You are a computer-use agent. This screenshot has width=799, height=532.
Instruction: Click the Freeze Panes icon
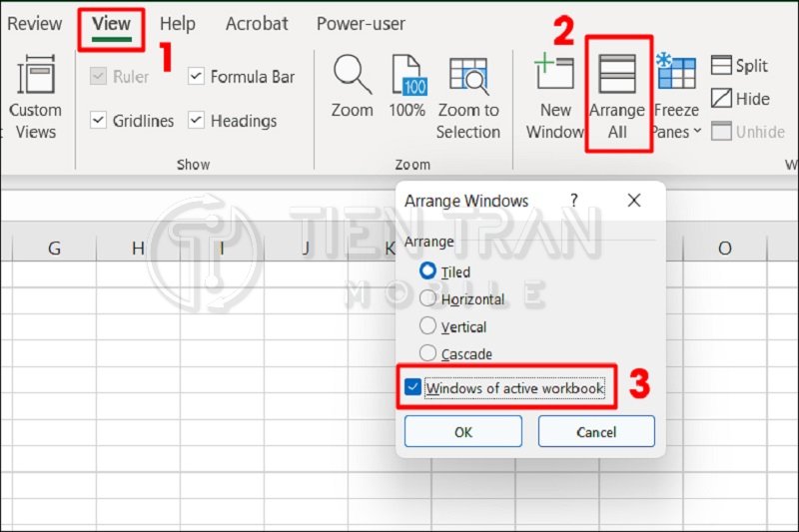pos(676,72)
